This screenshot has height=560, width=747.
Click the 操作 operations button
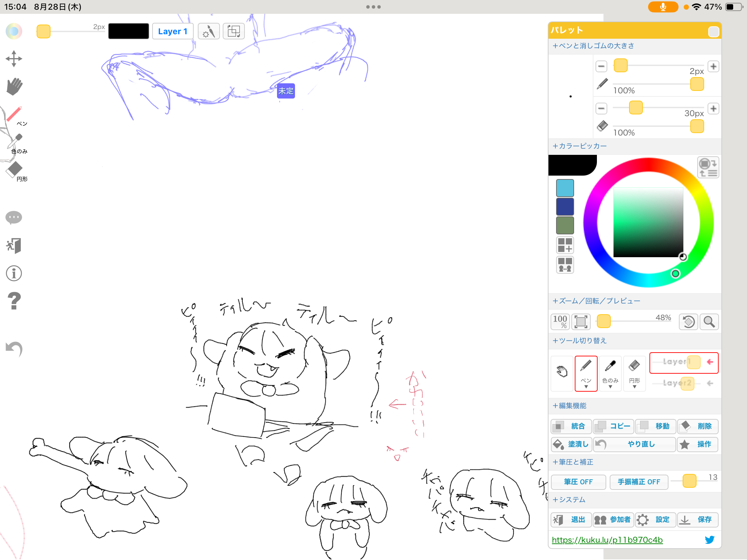click(698, 444)
